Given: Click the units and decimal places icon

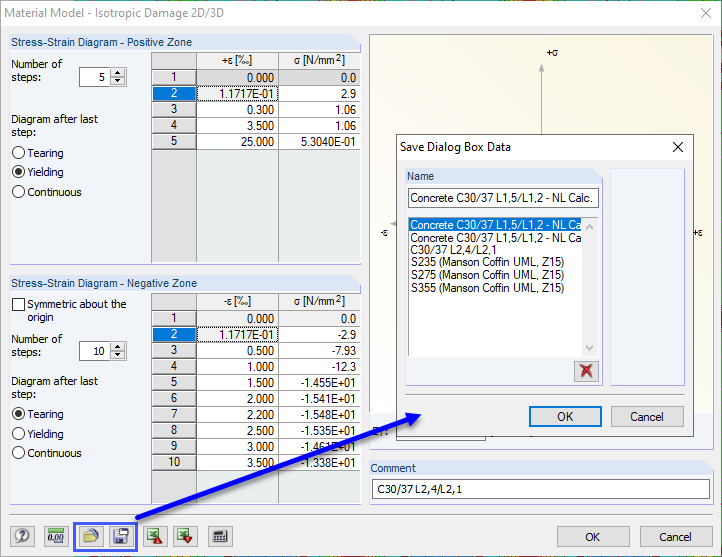Looking at the screenshot, I should coord(56,536).
